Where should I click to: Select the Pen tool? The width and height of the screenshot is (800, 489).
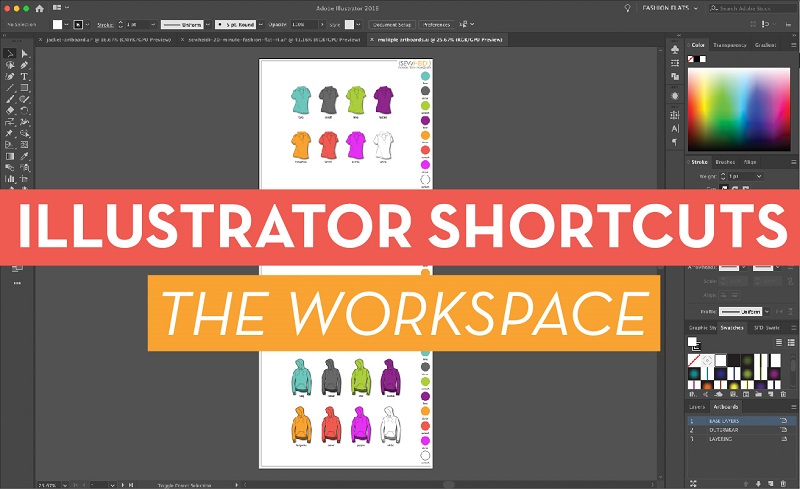click(24, 65)
